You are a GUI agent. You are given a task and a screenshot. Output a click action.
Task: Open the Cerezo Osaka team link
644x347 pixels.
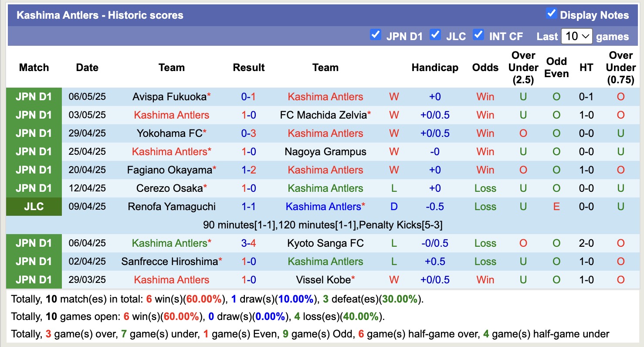169,188
